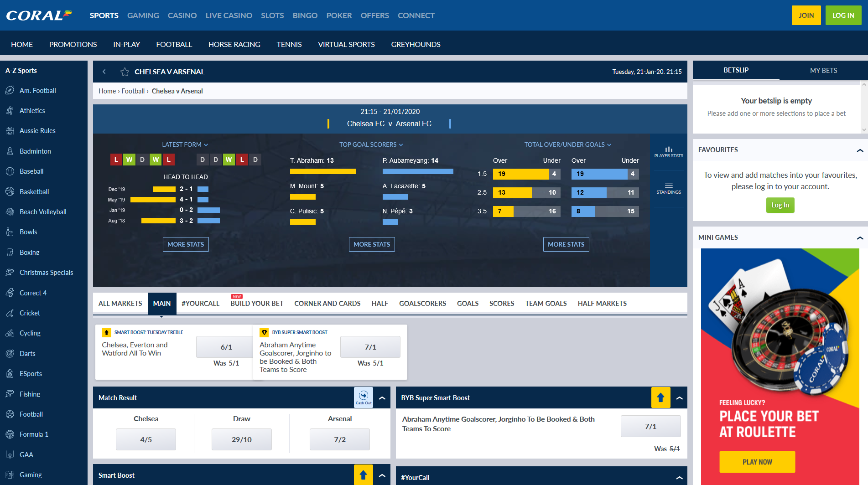
Task: Open the Corner and Cards tab
Action: pyautogui.click(x=327, y=303)
